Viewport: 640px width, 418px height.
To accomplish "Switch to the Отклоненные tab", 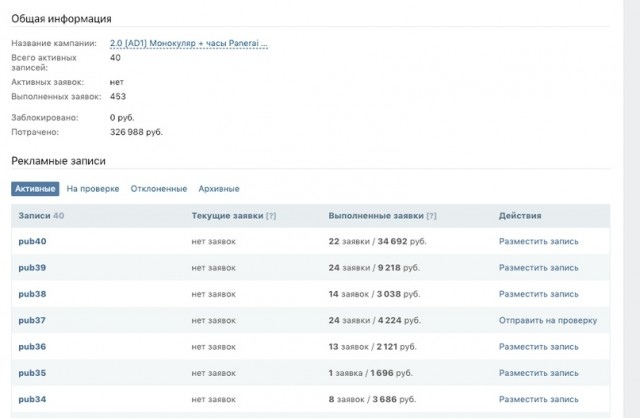I will [x=159, y=189].
